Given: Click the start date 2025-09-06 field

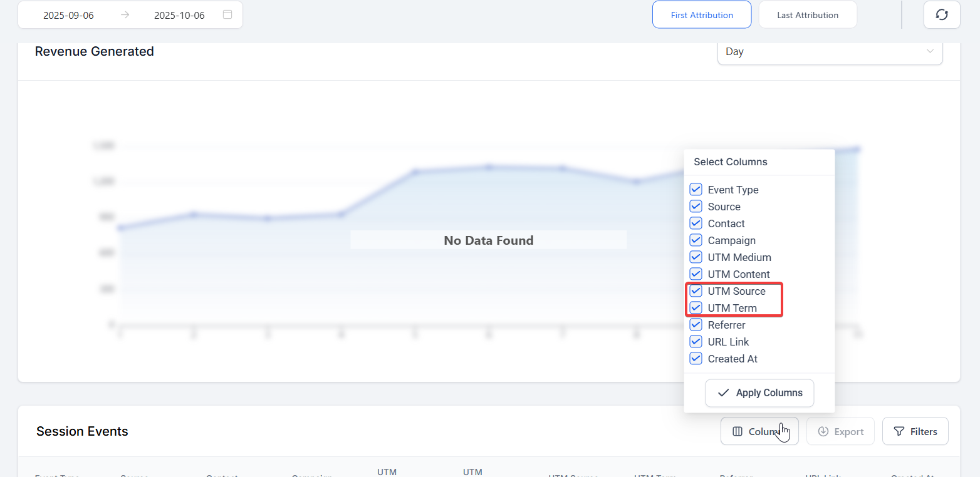Looking at the screenshot, I should (68, 15).
